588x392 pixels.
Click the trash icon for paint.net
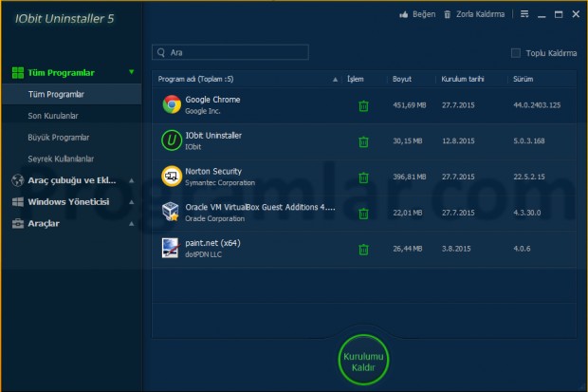(363, 250)
